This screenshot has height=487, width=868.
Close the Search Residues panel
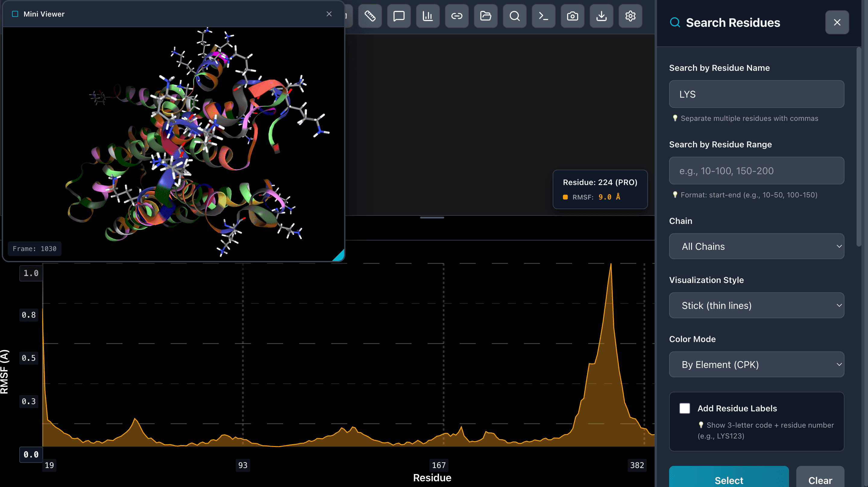[x=837, y=23]
